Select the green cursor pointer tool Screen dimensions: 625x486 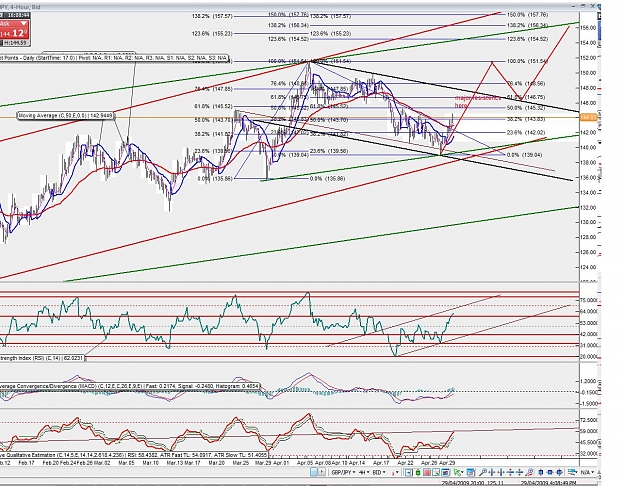coord(457,473)
